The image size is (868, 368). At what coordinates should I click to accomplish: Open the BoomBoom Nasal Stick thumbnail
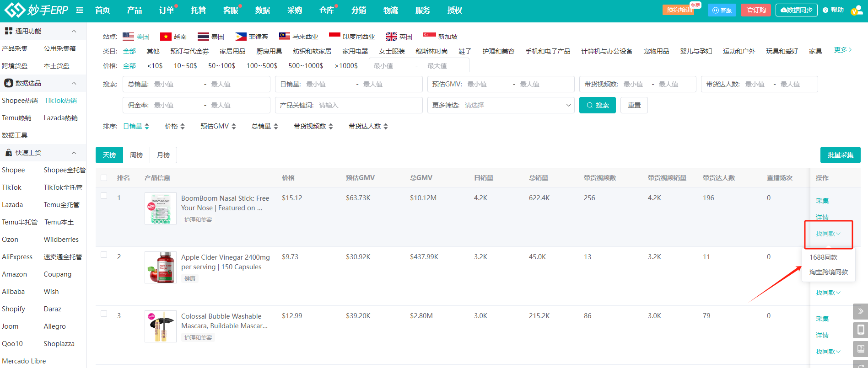pos(161,208)
